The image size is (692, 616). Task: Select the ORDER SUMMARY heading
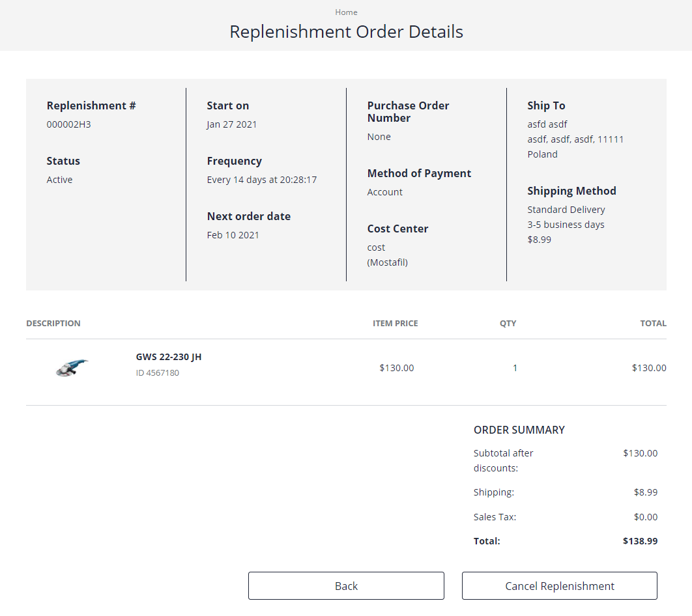(x=519, y=430)
